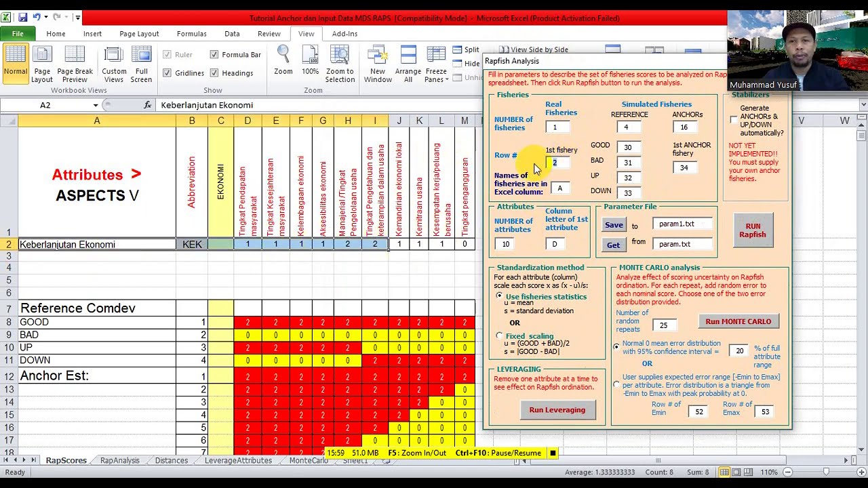Open the File tab

point(18,33)
